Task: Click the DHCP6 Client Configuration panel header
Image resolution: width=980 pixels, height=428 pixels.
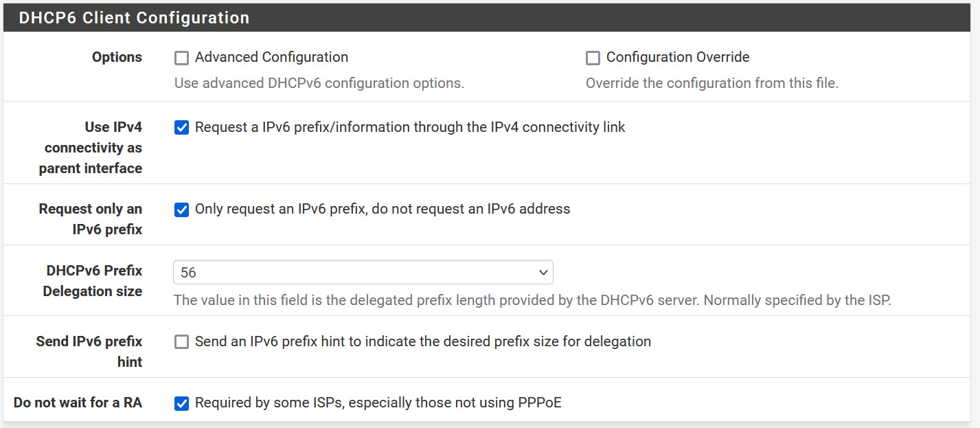Action: pos(134,18)
